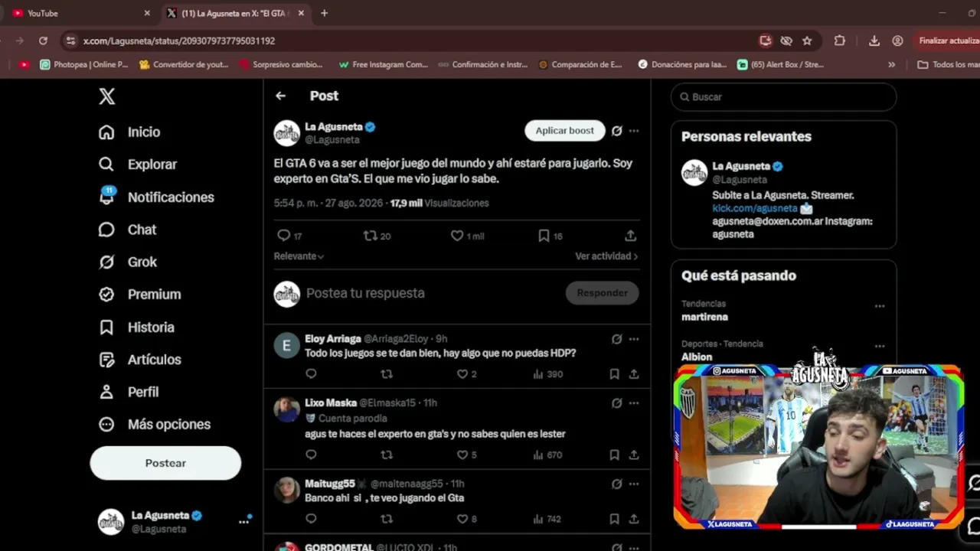Open the account switcher three-dot menu
980x551 pixels.
tap(243, 522)
